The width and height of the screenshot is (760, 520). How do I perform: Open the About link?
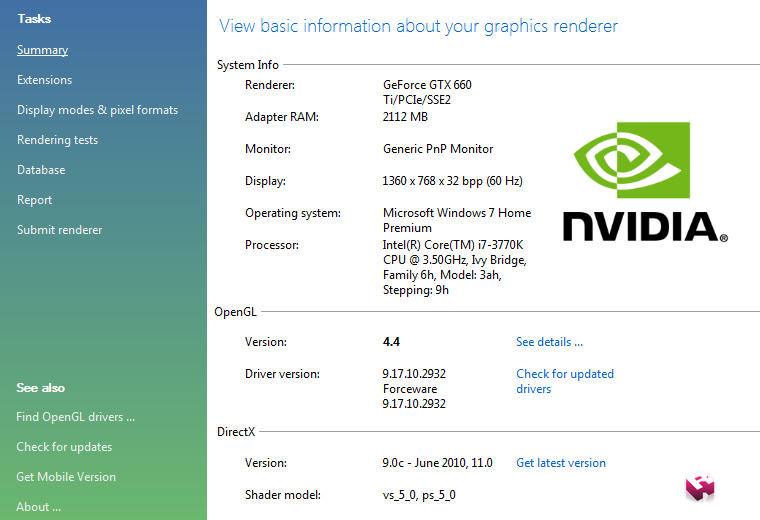click(38, 507)
